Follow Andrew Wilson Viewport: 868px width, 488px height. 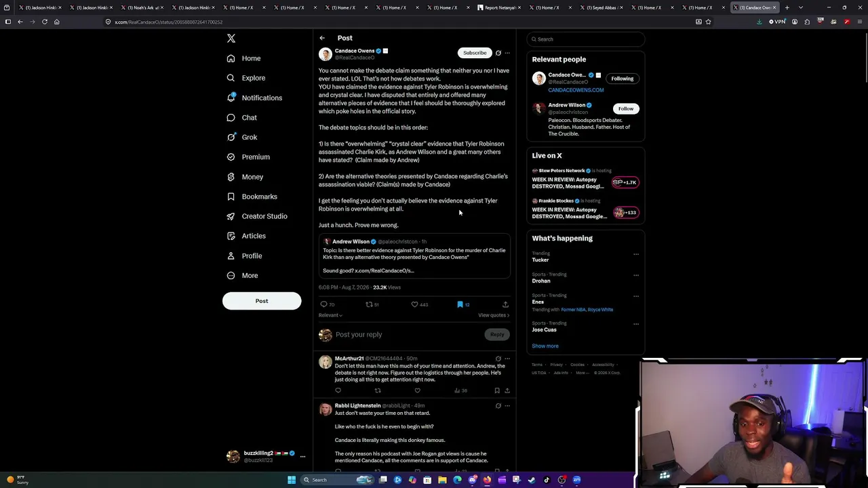pyautogui.click(x=625, y=108)
